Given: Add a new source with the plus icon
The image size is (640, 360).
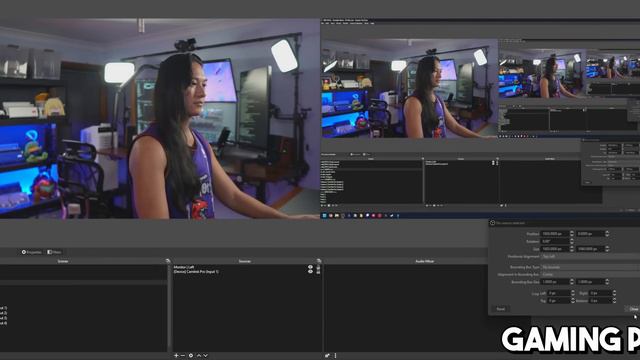Looking at the screenshot, I should (x=176, y=356).
